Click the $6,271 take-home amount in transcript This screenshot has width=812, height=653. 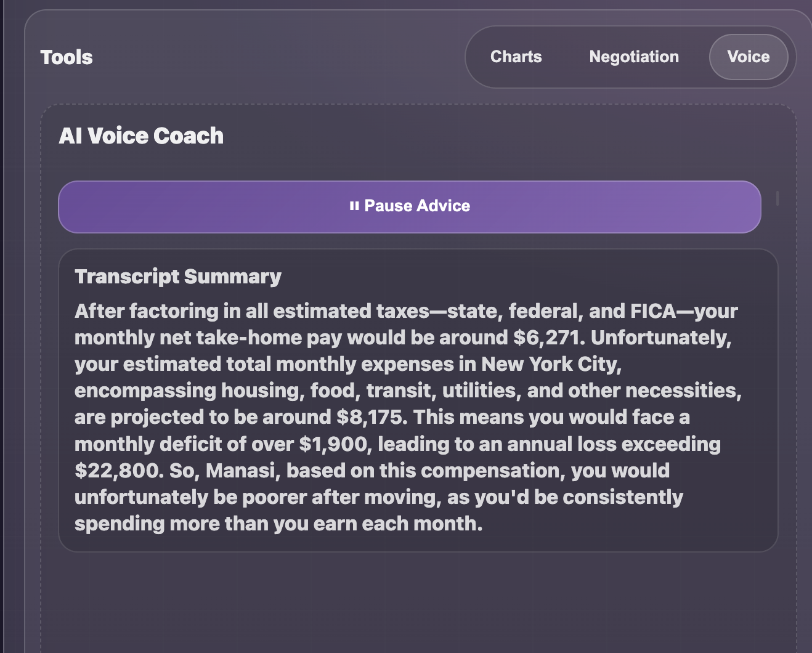coord(548,338)
